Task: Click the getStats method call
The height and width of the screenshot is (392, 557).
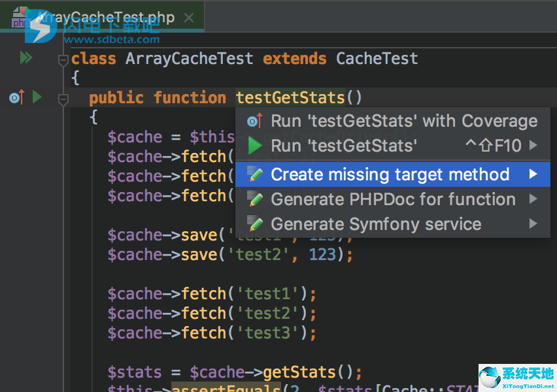Action: point(299,372)
